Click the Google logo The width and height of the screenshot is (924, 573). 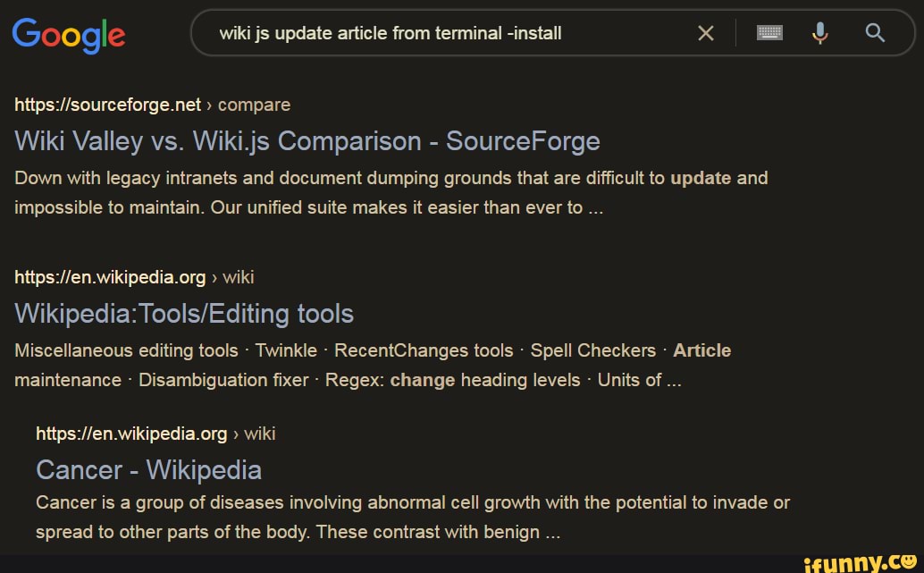tap(69, 35)
